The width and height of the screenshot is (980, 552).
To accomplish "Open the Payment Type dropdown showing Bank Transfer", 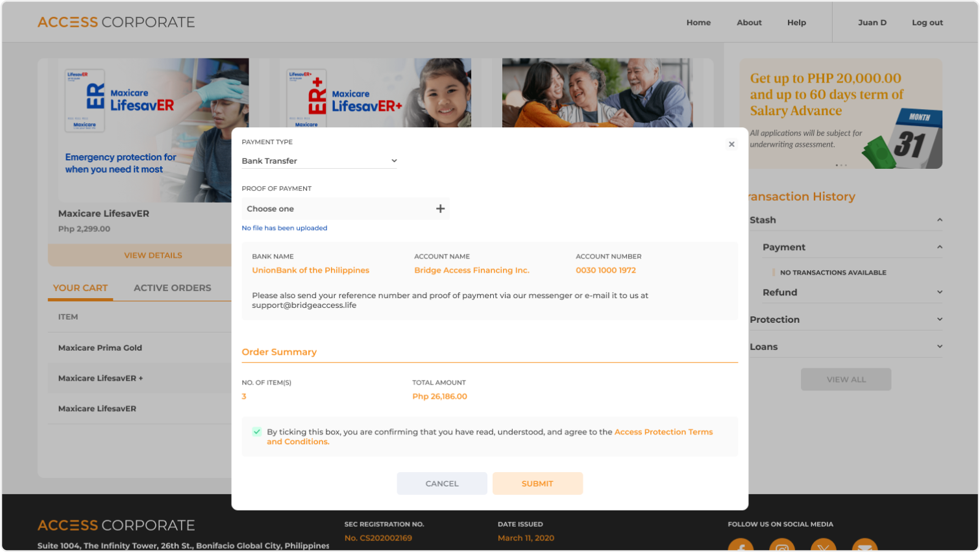I will tap(319, 161).
